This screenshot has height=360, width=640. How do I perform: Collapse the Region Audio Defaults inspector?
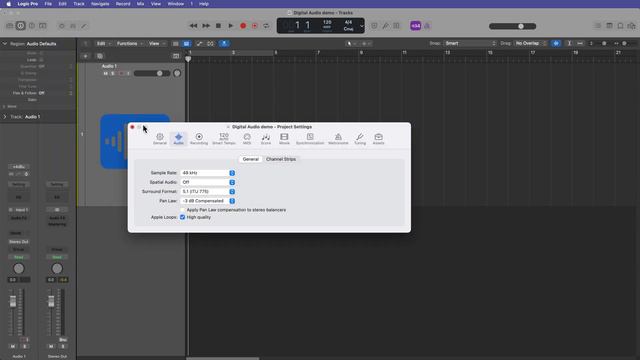[5, 44]
